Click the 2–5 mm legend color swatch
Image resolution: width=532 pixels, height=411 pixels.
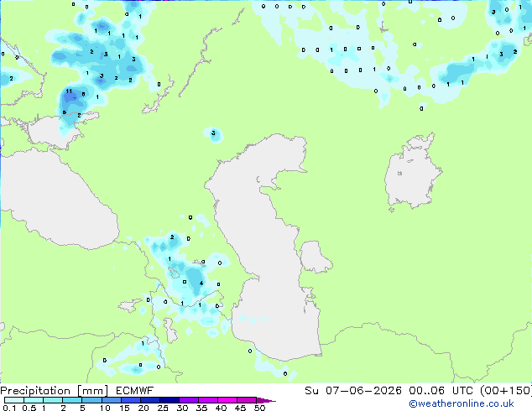click(72, 400)
